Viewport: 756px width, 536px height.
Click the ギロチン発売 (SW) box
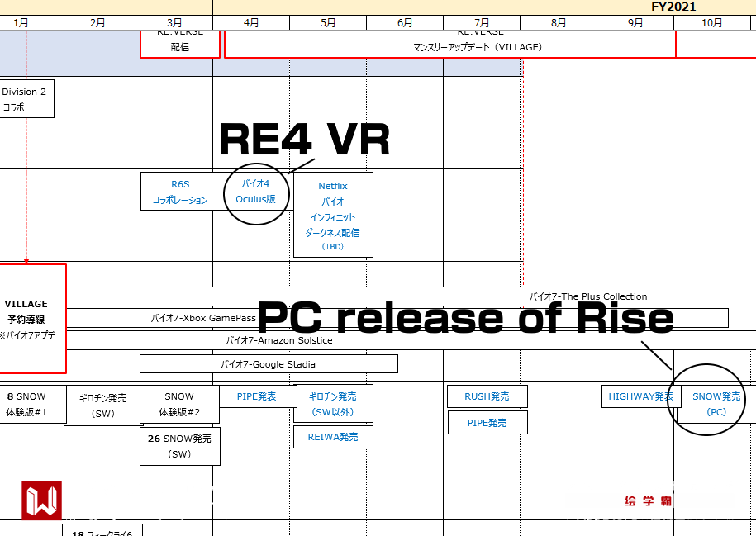pos(102,406)
